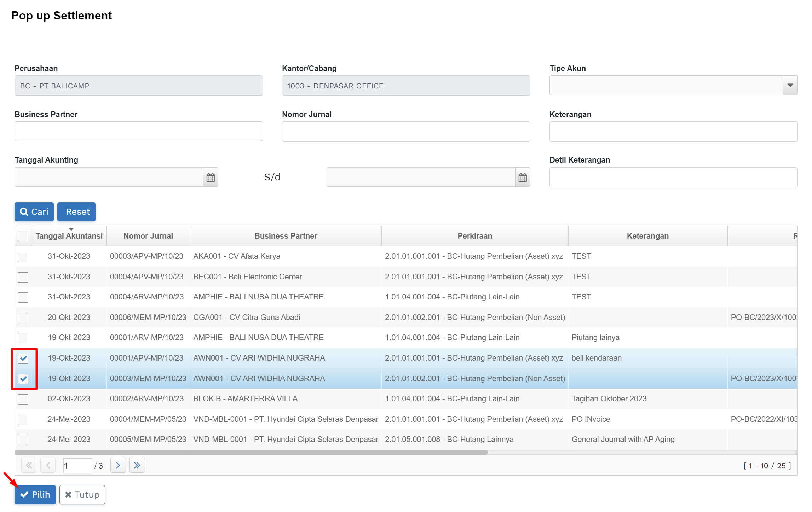Uncheck the 00001/APV-MP/10/23 row checkbox
The image size is (812, 512).
(23, 358)
